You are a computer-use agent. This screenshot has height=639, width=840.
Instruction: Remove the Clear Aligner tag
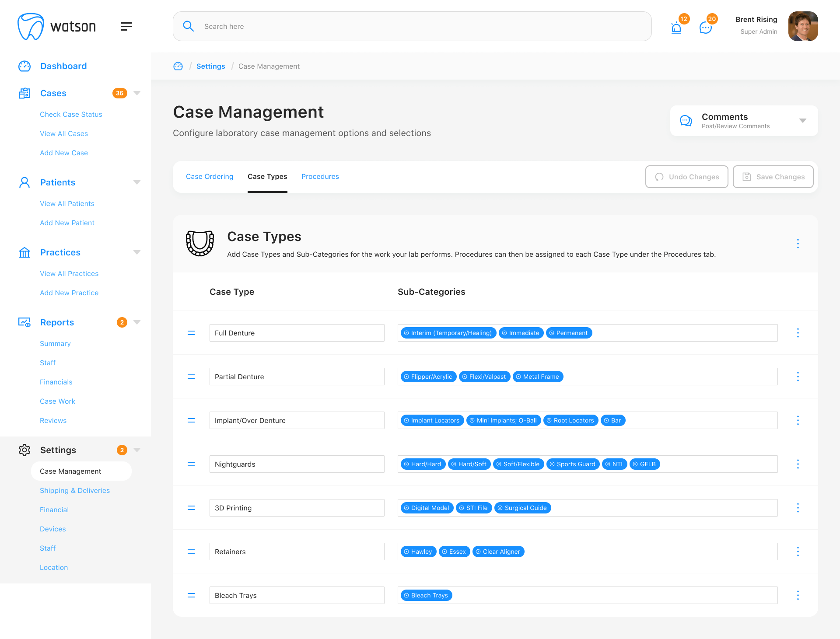tap(478, 552)
